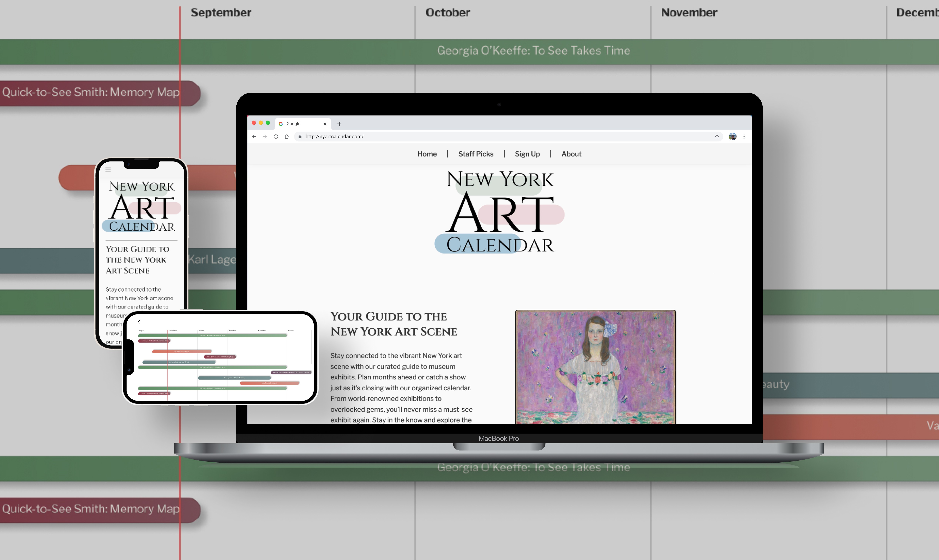
Task: Click the girl portrait painting thumbnail
Action: (x=595, y=367)
